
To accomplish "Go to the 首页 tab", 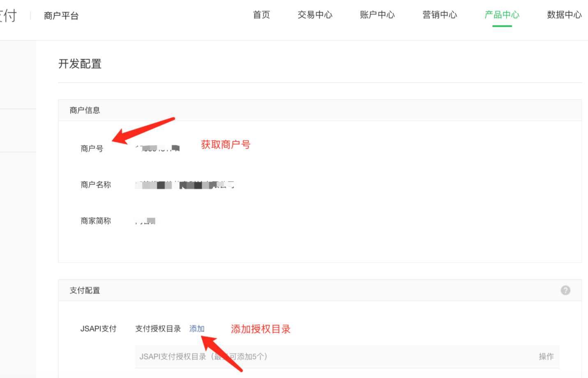I will (261, 15).
